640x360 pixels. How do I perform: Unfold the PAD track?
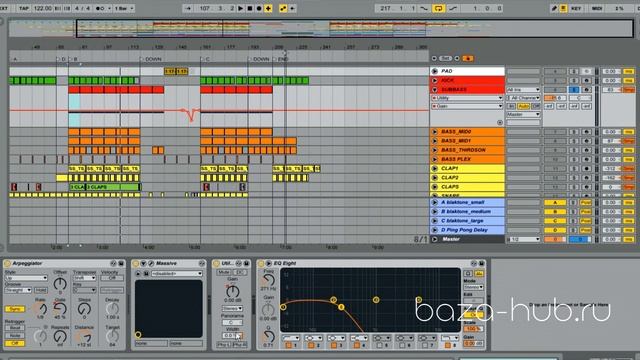(435, 71)
